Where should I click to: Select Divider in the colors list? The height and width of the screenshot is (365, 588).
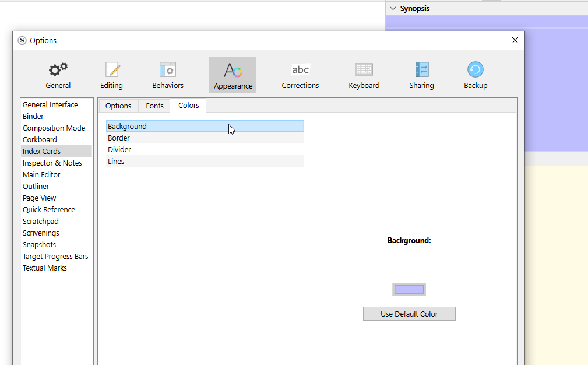pyautogui.click(x=119, y=150)
